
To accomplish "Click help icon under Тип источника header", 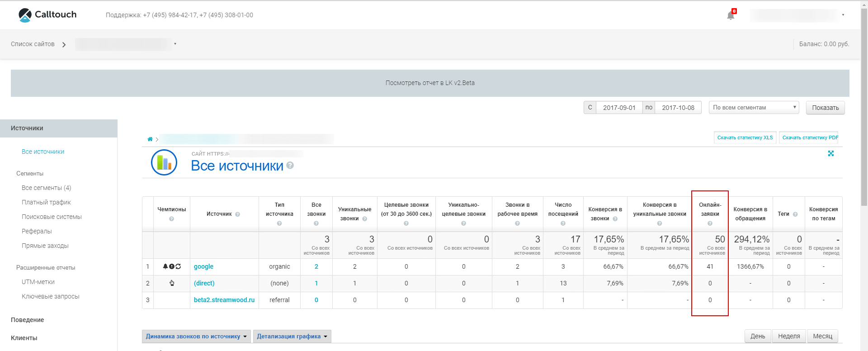I will (x=279, y=223).
